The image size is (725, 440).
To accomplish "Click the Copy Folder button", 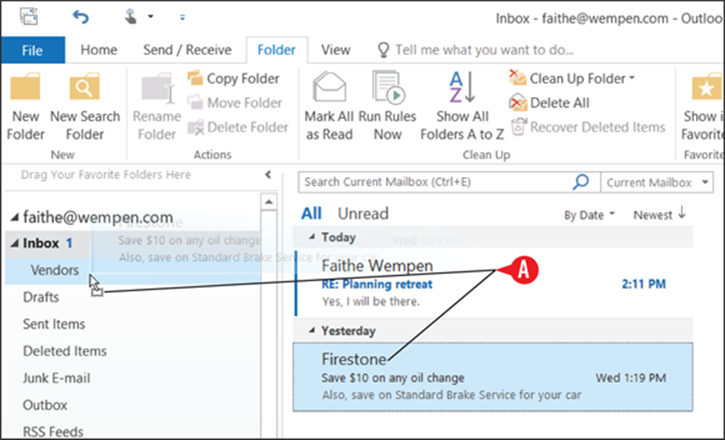I will (x=233, y=79).
